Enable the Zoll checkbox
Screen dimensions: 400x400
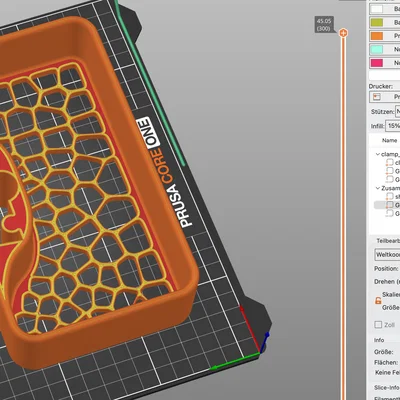tap(378, 324)
